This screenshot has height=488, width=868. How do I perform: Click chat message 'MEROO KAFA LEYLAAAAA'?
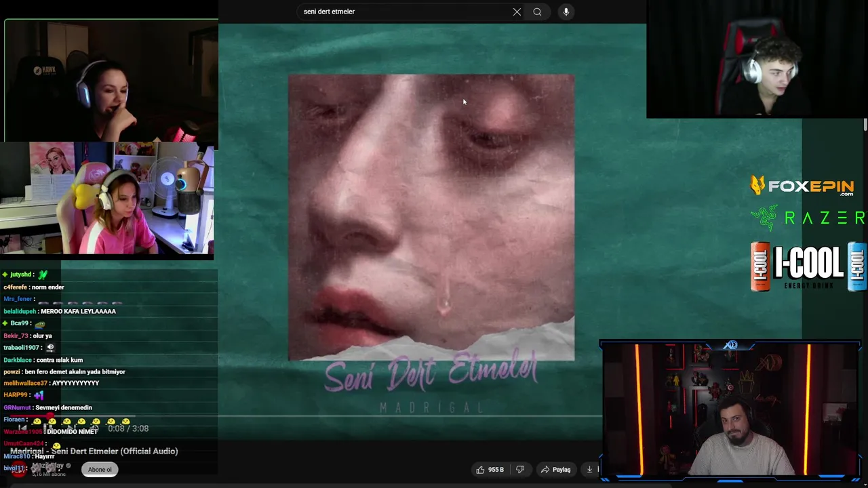(78, 311)
